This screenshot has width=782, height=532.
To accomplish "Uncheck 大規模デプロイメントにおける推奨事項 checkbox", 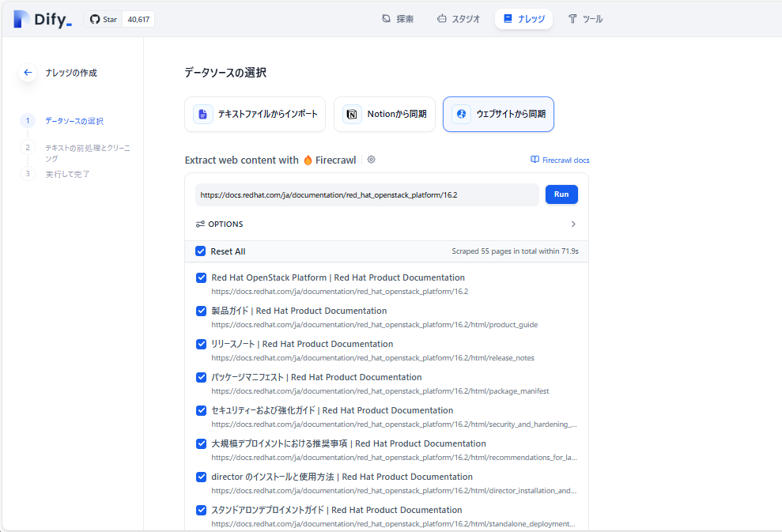I will [202, 443].
